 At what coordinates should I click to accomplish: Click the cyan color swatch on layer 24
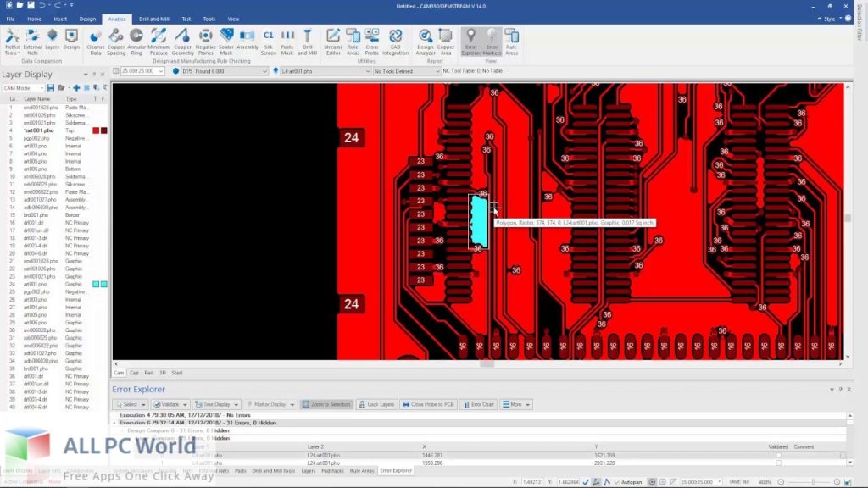[x=96, y=283]
